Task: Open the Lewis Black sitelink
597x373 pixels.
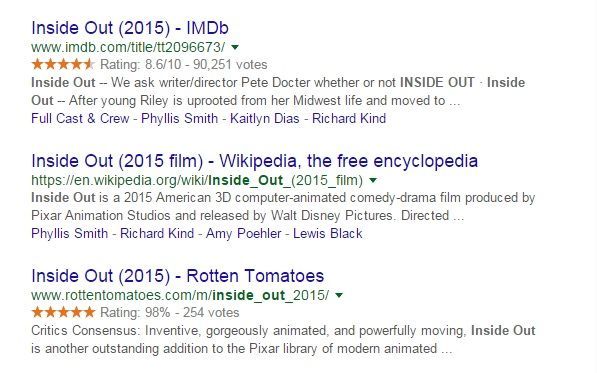Action: 328,233
